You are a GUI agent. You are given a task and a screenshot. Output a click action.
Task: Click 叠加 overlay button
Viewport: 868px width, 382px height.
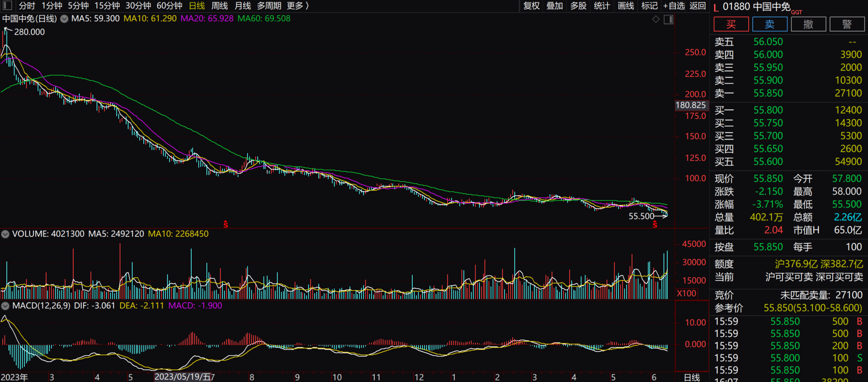point(555,6)
